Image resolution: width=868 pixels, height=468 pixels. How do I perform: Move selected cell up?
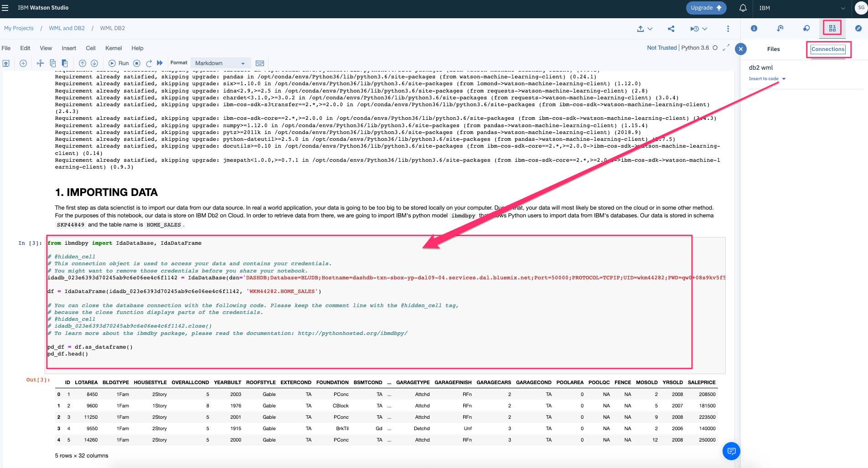coord(82,63)
